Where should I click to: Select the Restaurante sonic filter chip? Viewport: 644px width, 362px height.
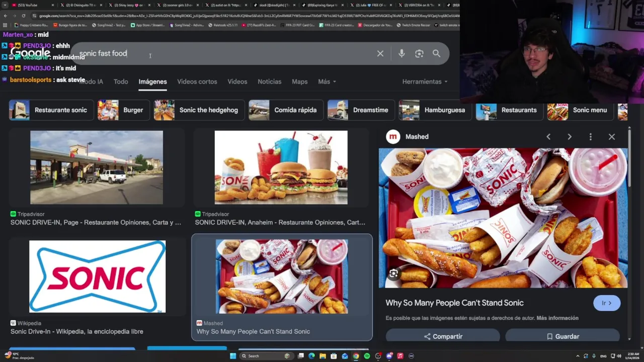51,110
